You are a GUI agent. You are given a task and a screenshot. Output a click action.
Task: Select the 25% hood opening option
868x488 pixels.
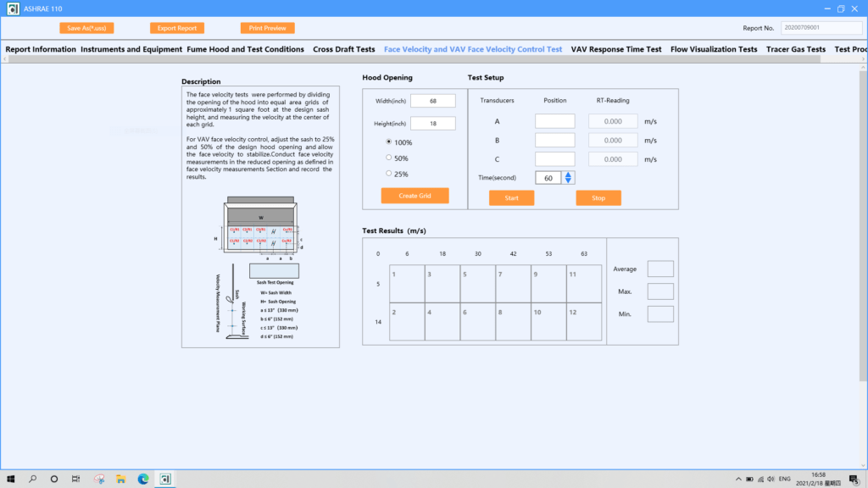point(388,173)
